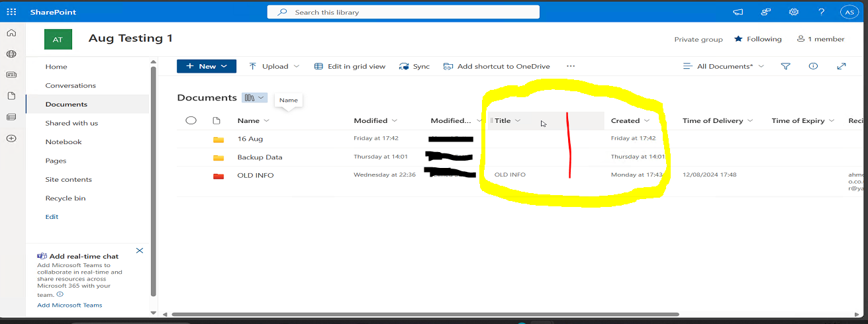
Task: Open the Settings gear in the SharePoint header
Action: (793, 12)
